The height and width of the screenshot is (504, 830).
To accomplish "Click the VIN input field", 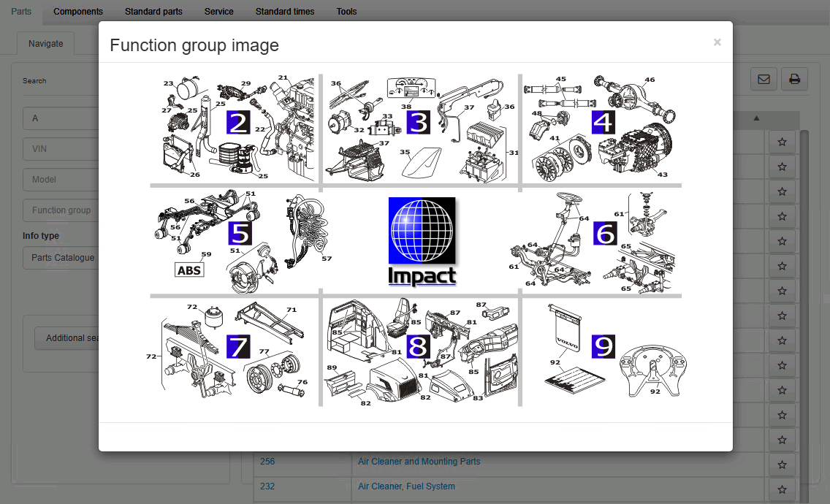I will pyautogui.click(x=61, y=149).
